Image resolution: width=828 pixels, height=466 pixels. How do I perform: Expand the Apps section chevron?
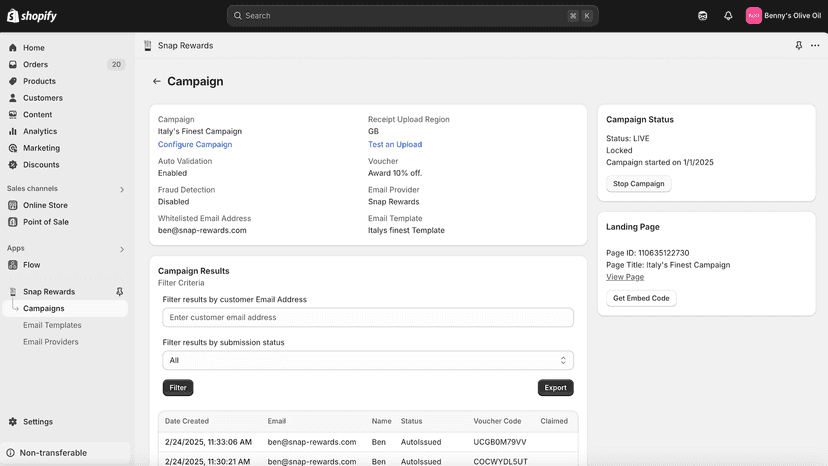pyautogui.click(x=122, y=249)
